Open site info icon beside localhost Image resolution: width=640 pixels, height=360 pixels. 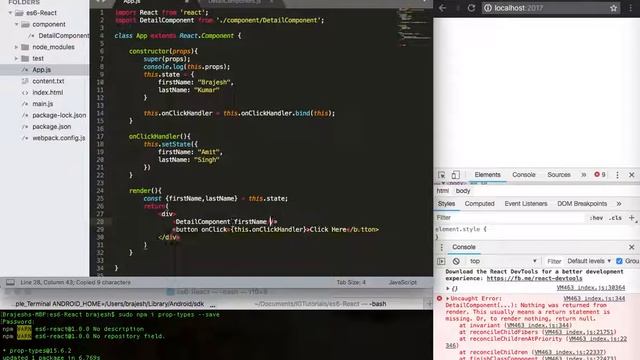coord(487,8)
